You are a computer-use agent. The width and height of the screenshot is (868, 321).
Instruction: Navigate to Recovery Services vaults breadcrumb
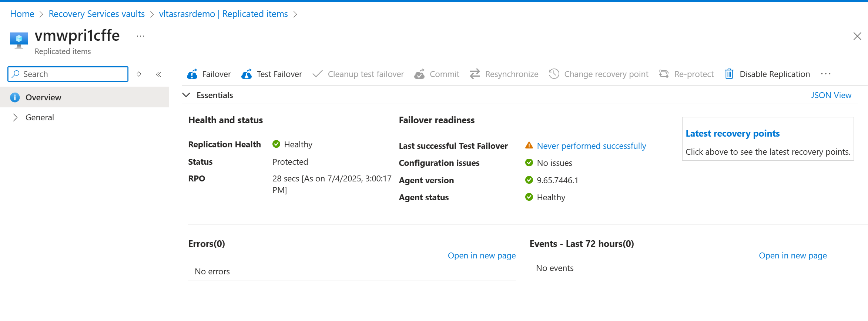97,14
